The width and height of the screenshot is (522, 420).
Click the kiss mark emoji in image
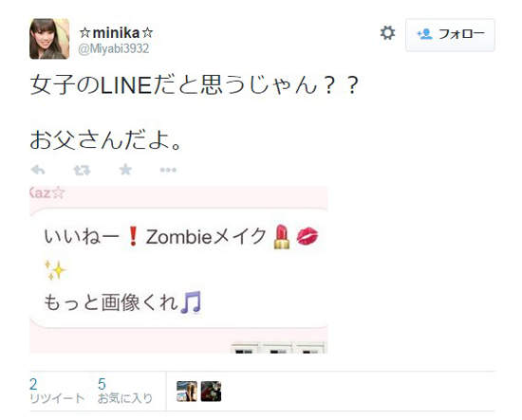(308, 236)
